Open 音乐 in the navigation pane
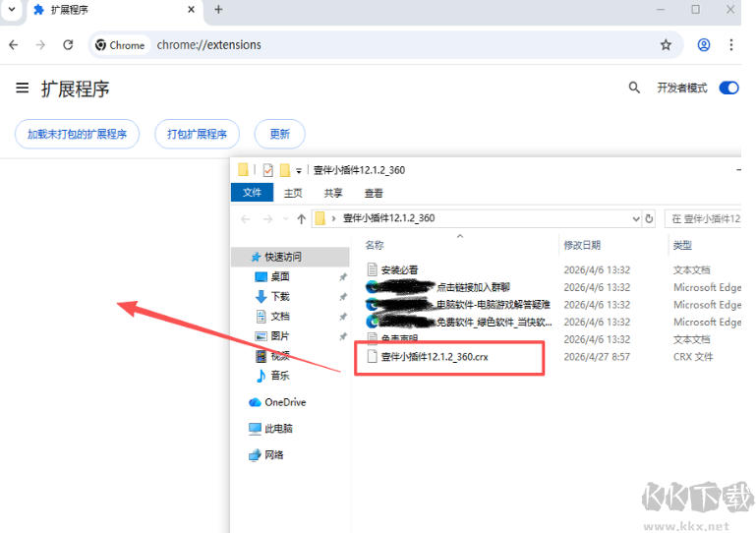The width and height of the screenshot is (756, 533). click(x=279, y=376)
